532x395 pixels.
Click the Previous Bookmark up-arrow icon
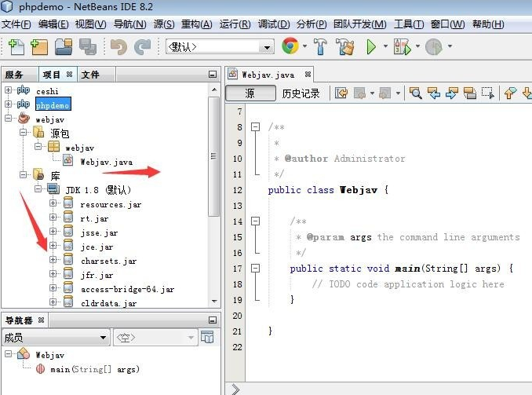[x=510, y=93]
